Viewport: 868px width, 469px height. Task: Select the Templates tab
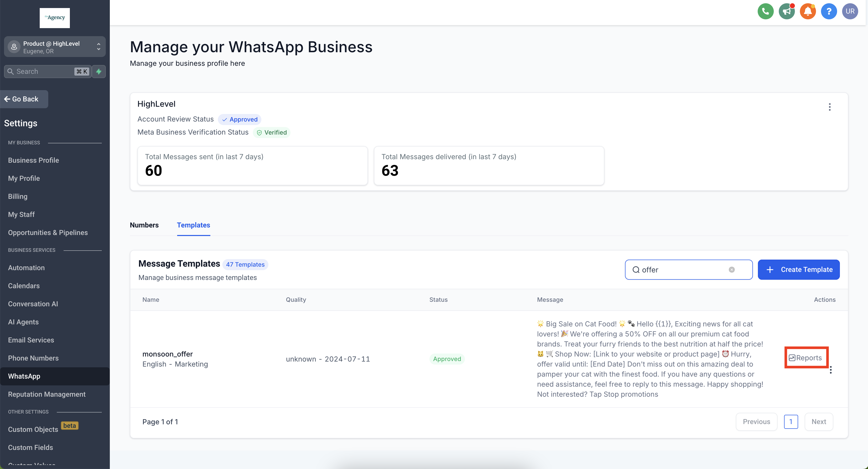point(193,225)
